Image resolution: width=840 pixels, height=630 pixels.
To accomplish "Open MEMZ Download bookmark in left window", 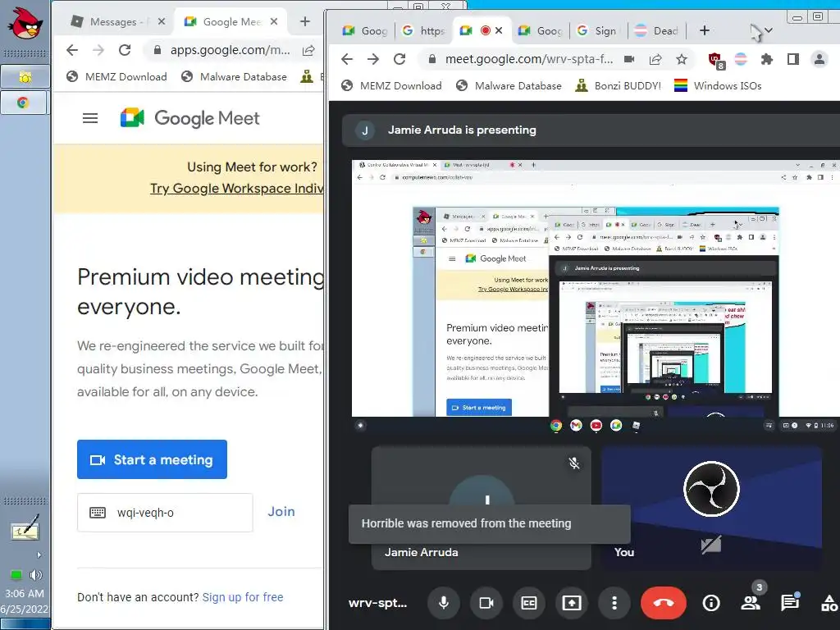I will tap(116, 76).
